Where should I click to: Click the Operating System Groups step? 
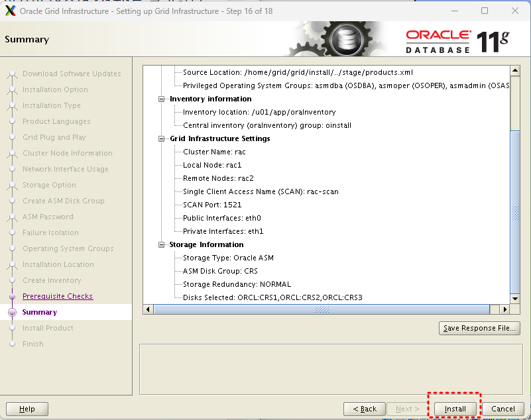tap(68, 248)
